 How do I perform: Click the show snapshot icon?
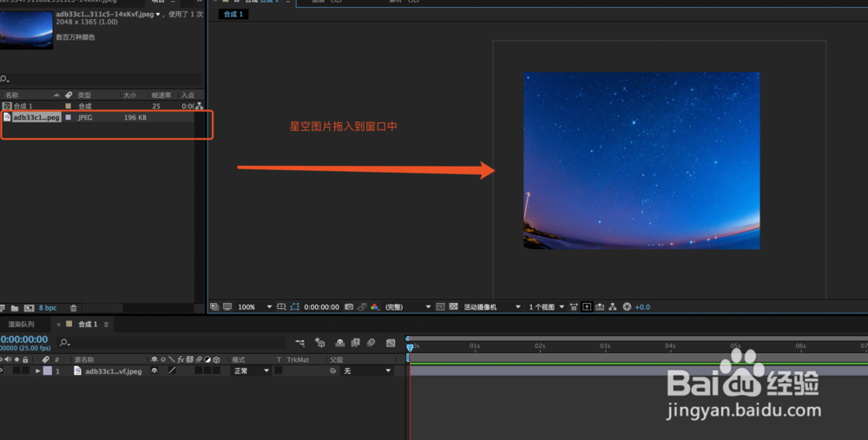pos(362,306)
